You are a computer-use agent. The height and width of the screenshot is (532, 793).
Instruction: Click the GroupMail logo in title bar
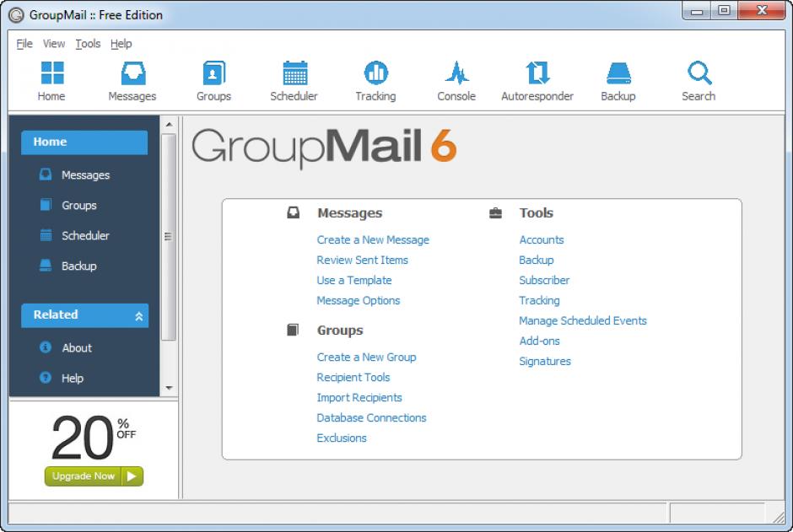(x=16, y=15)
